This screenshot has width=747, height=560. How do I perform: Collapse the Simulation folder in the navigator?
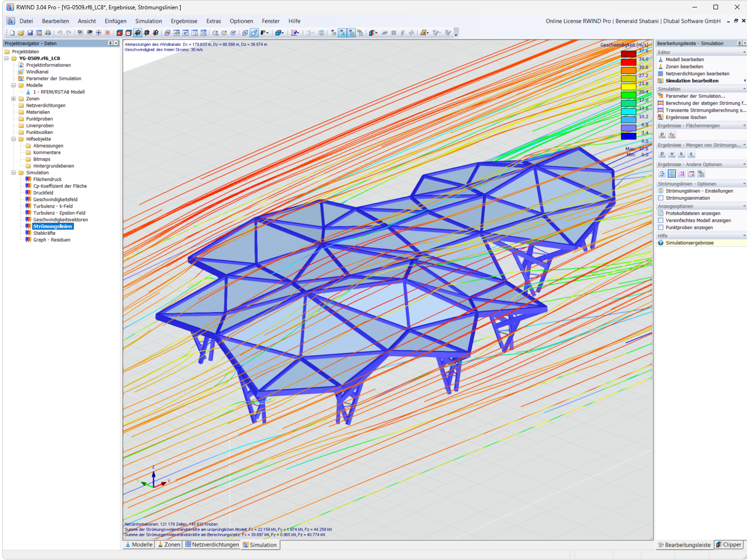[14, 172]
